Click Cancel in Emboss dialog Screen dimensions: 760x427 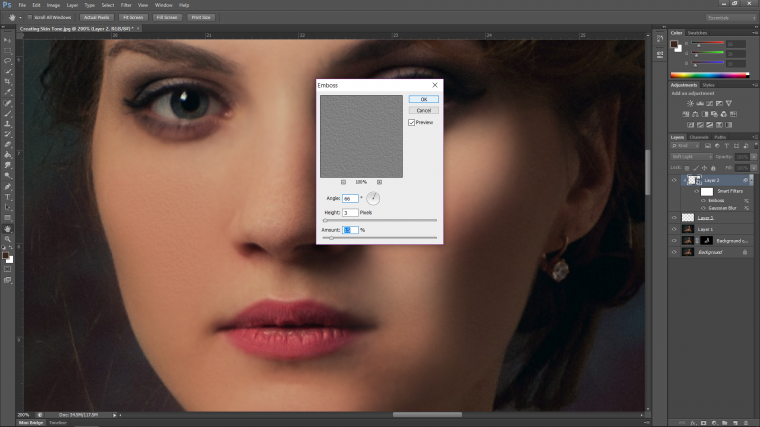click(424, 111)
